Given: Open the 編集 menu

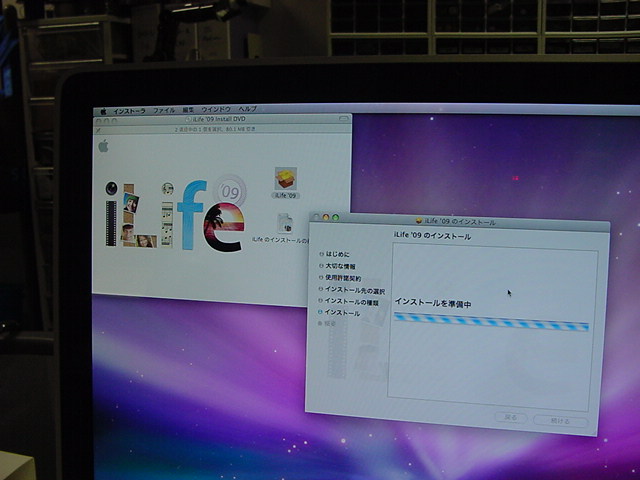Looking at the screenshot, I should pyautogui.click(x=188, y=110).
